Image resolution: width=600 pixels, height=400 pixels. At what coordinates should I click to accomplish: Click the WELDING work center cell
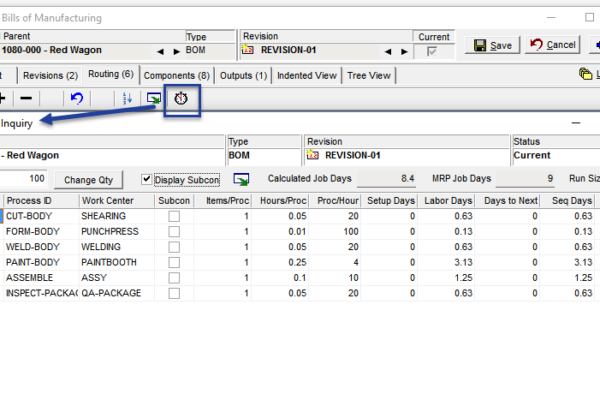(x=117, y=247)
